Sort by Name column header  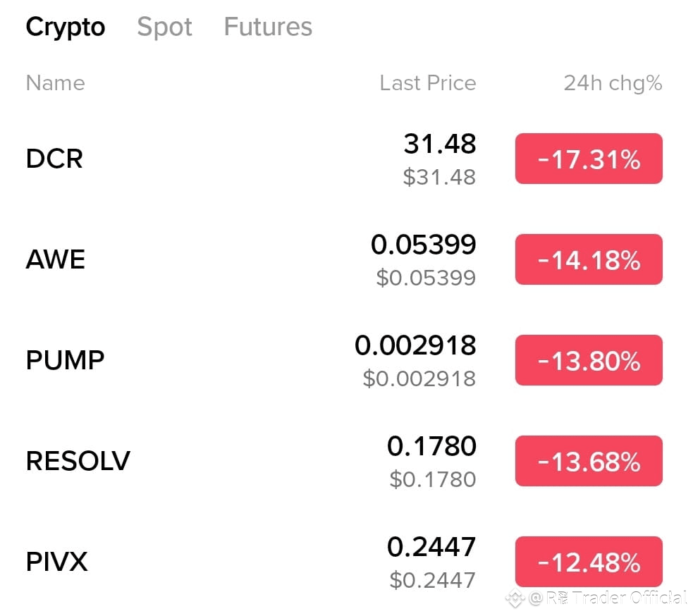click(x=55, y=83)
